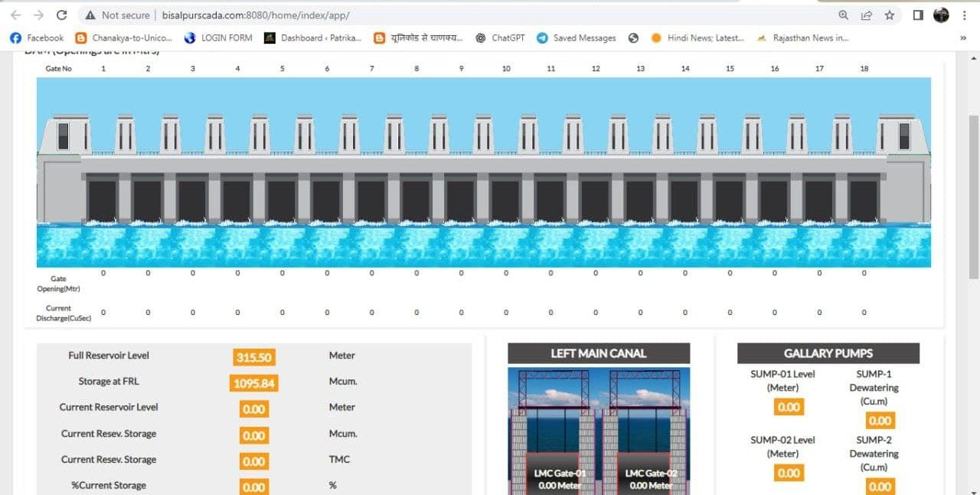Open the Hindi News; Latest bookmark
Viewport: 980px width, 495px height.
coord(697,38)
